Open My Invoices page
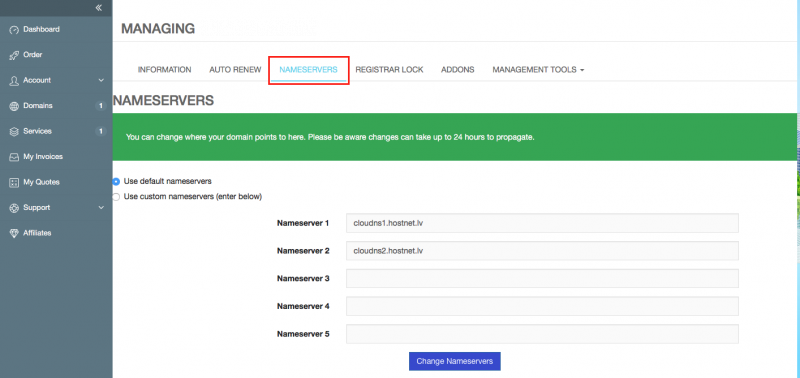The height and width of the screenshot is (378, 800). pos(43,157)
